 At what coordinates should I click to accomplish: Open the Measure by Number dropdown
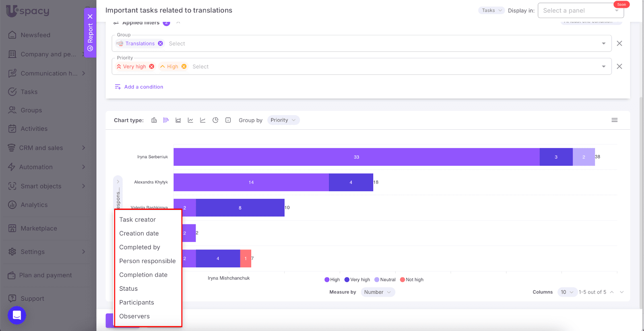378,292
